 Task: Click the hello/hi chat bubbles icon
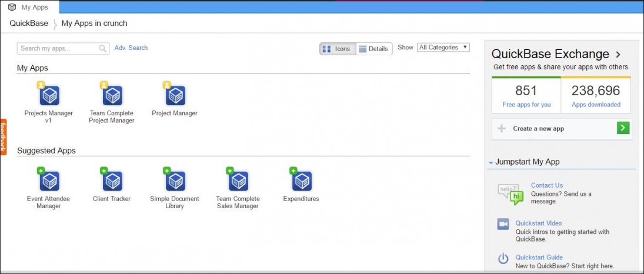[x=510, y=193]
